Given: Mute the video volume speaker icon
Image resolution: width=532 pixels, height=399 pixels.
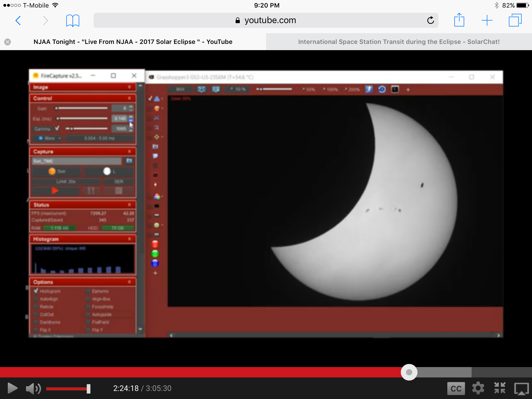Looking at the screenshot, I should click(33, 389).
